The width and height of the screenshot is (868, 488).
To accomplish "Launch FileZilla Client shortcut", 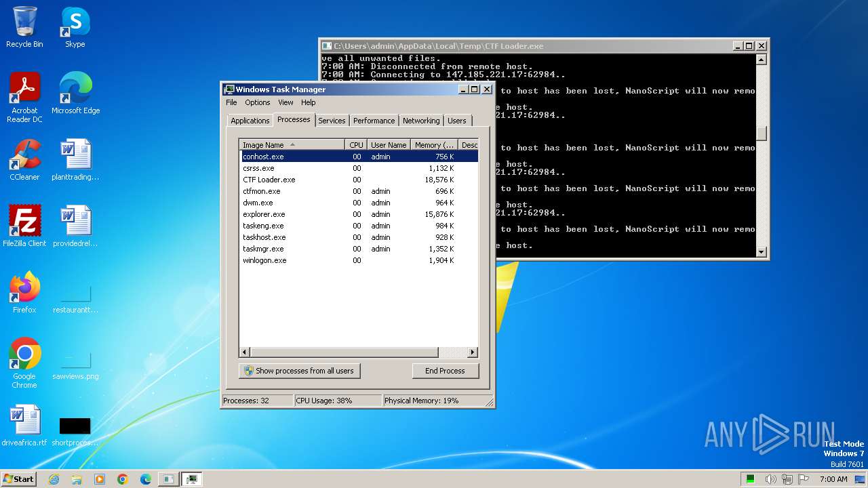I will pos(24,226).
